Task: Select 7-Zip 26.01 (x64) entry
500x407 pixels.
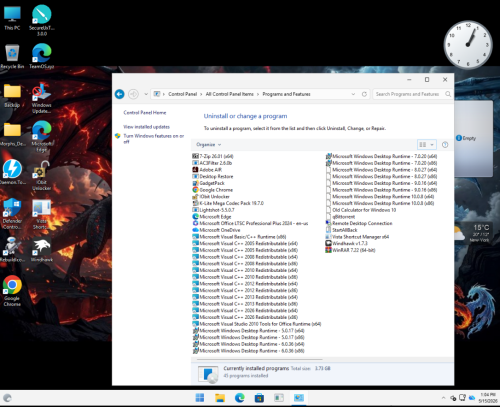Action: (213, 156)
